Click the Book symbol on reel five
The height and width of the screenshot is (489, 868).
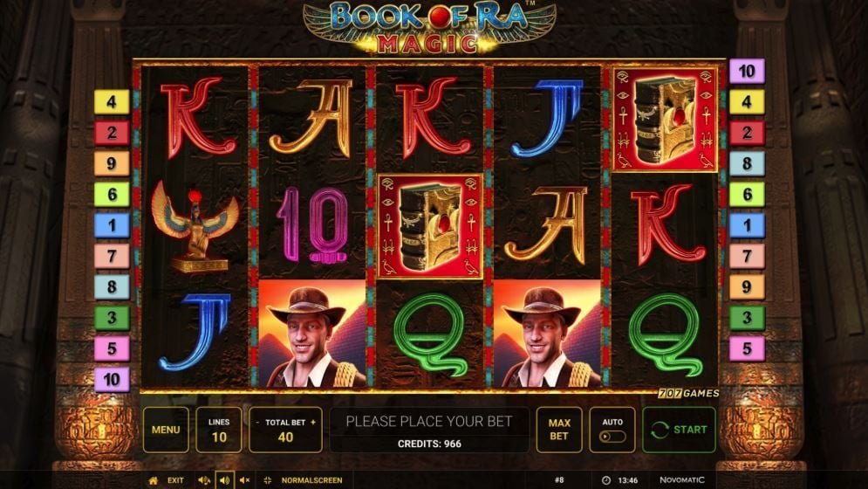click(x=664, y=120)
